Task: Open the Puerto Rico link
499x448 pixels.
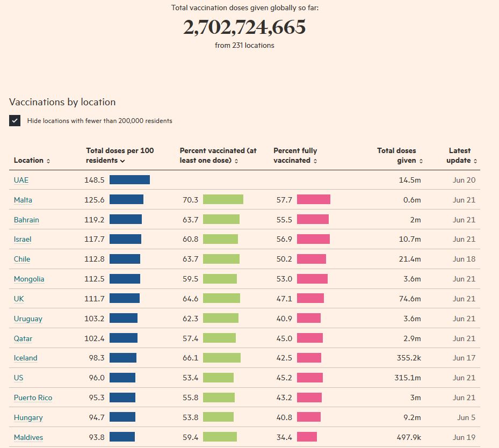Action: [x=33, y=398]
